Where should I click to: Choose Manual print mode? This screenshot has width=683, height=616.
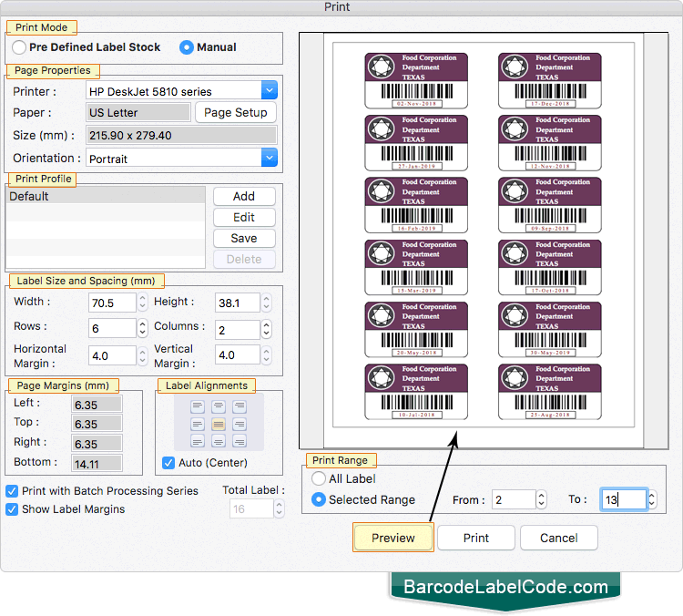click(x=187, y=47)
